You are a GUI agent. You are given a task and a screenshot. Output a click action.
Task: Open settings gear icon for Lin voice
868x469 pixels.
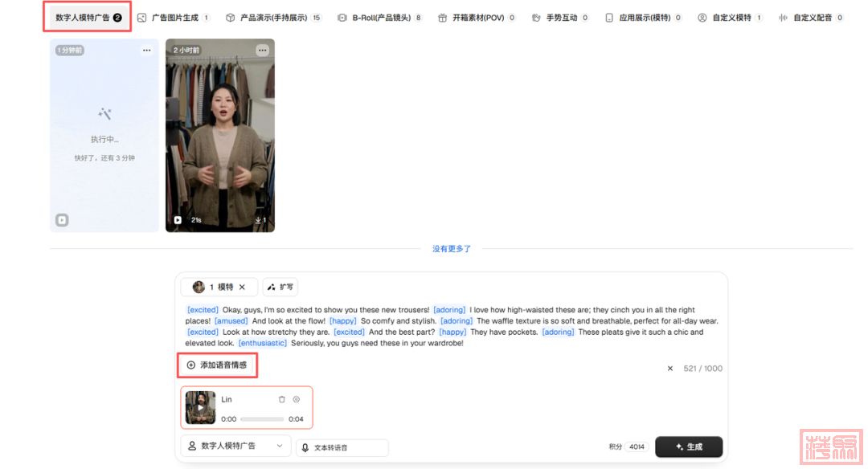296,399
